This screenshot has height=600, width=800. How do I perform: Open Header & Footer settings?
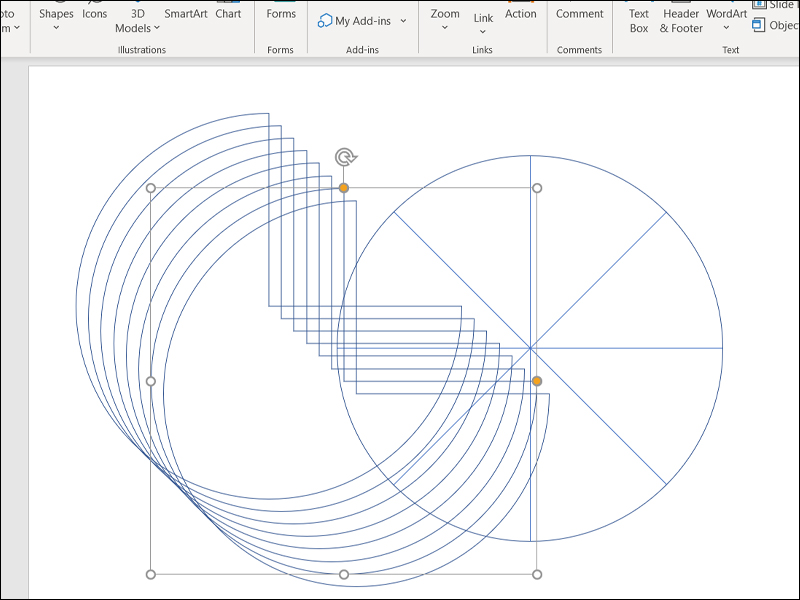(x=681, y=20)
